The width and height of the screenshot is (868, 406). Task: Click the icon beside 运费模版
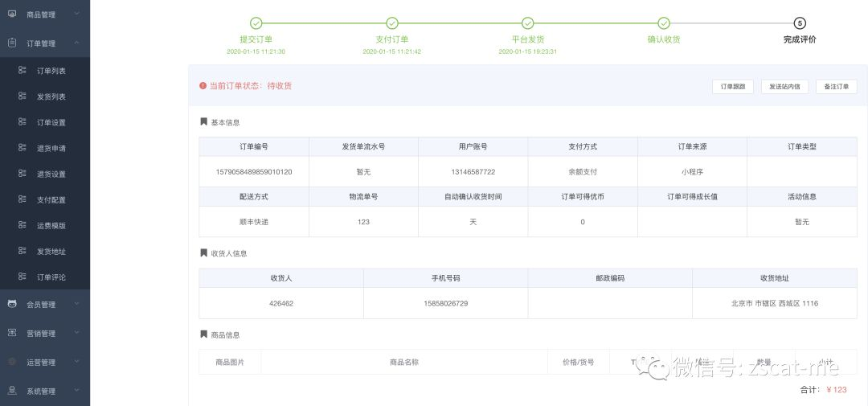[23, 226]
